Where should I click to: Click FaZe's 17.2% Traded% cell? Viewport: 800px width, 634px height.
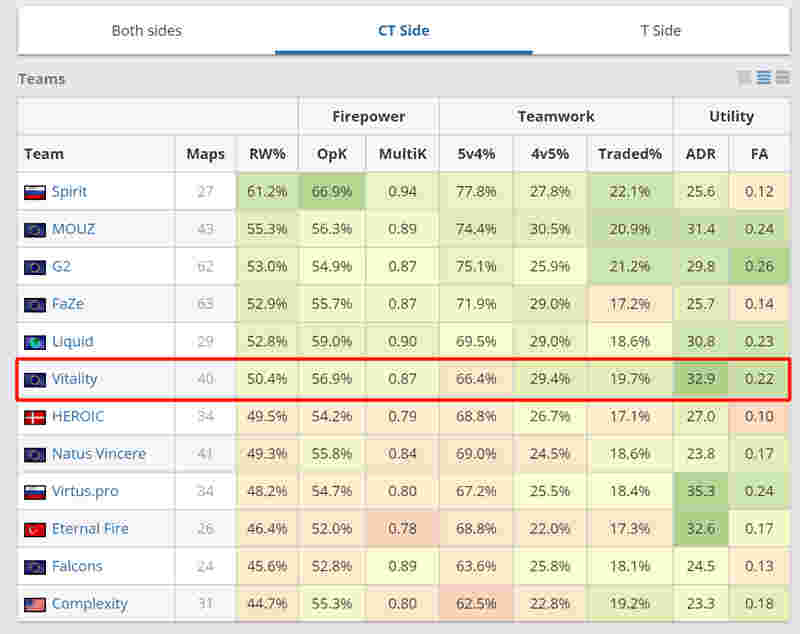[630, 304]
